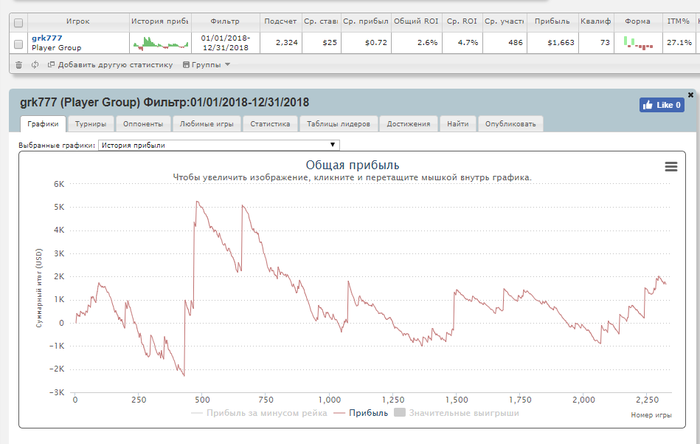
Task: Sort by the Прибыль column header
Action: click(552, 21)
